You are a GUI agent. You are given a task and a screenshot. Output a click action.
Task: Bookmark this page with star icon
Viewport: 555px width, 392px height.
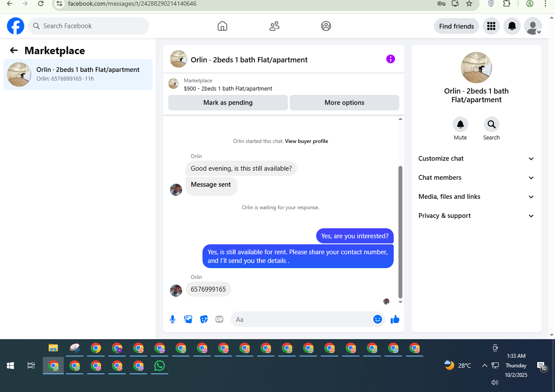[x=469, y=3]
